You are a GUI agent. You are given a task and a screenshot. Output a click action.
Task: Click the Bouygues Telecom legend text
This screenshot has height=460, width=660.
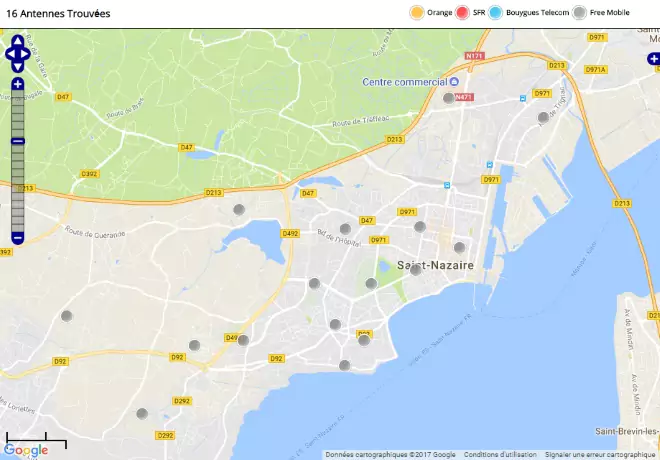click(538, 13)
